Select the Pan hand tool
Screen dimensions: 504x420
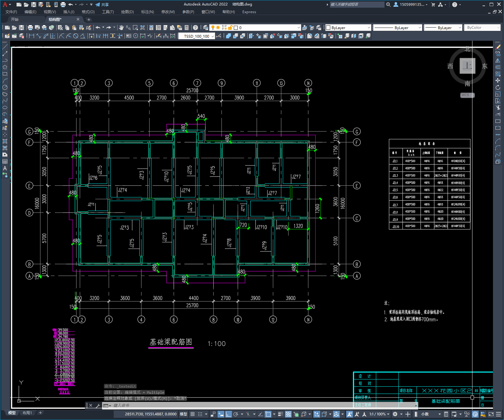pos(121,28)
